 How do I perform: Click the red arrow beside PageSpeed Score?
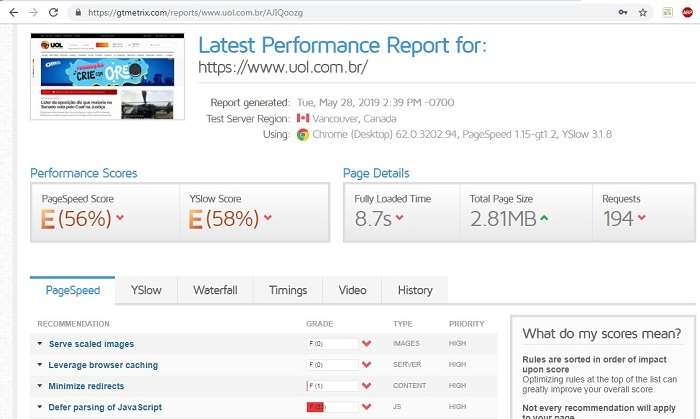tap(120, 217)
